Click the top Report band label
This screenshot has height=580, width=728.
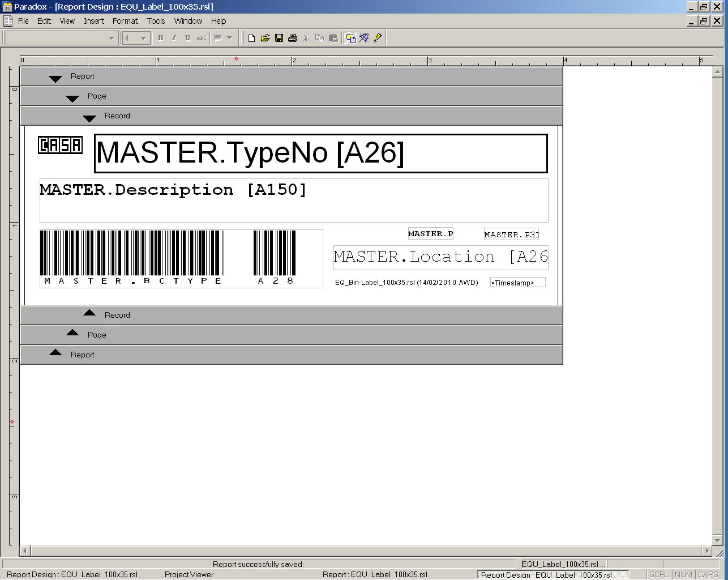(x=82, y=76)
